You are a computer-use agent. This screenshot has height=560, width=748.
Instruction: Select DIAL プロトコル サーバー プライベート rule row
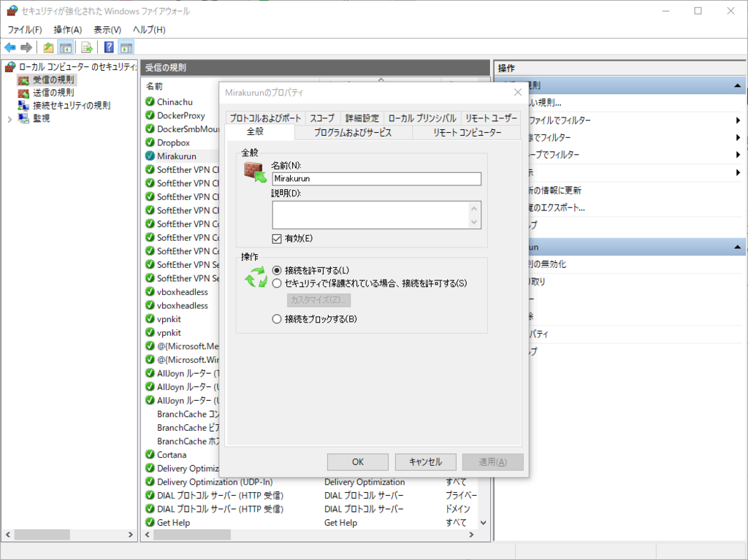click(311, 496)
